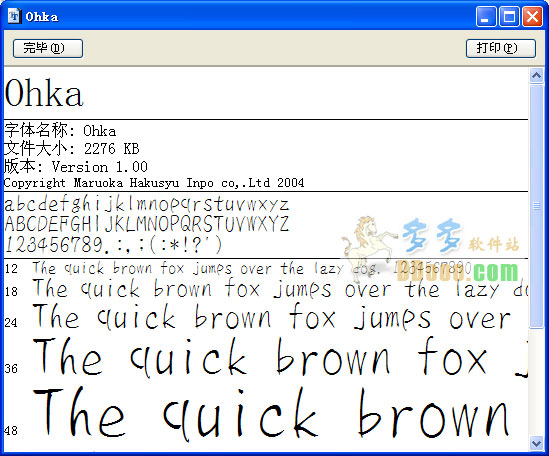This screenshot has width=549, height=456.
Task: Click the 48 point sample row
Action: [256, 413]
